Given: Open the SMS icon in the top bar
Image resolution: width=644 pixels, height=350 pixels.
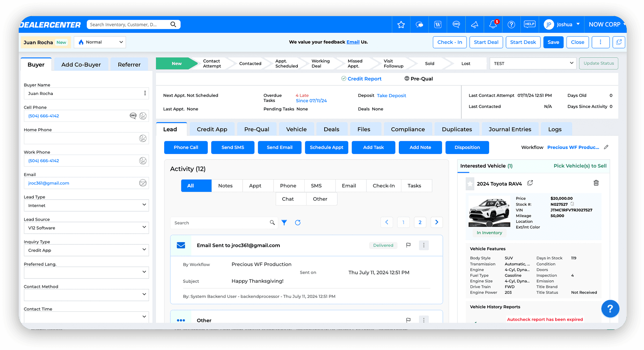Looking at the screenshot, I should 456,24.
